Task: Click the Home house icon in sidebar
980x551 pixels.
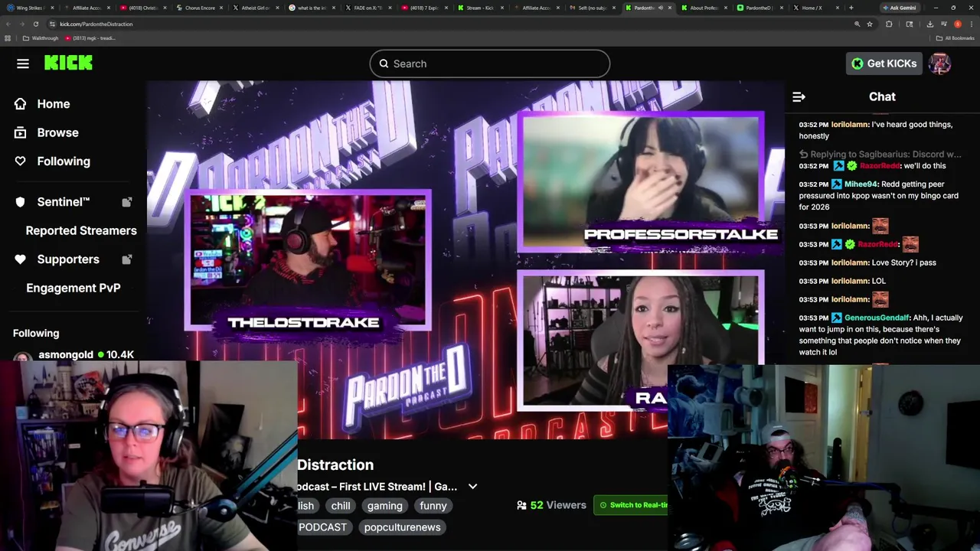Action: [20, 103]
